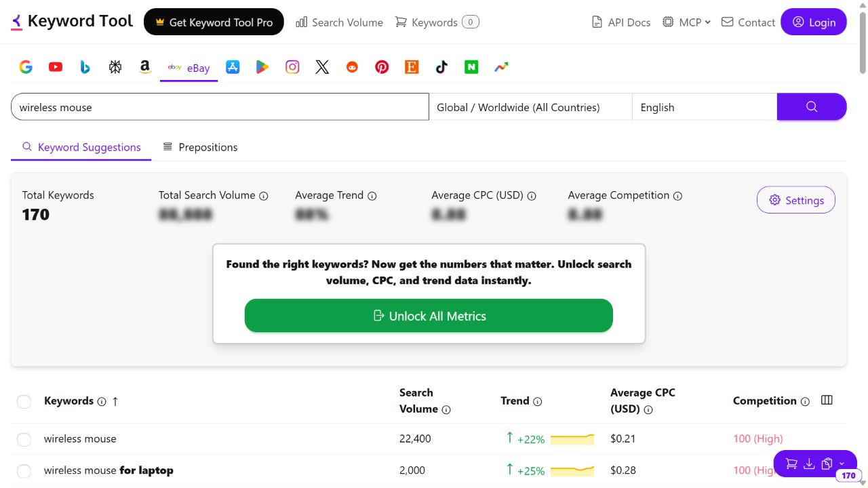Click the eBay platform tab
This screenshot has height=488, width=868.
[189, 68]
